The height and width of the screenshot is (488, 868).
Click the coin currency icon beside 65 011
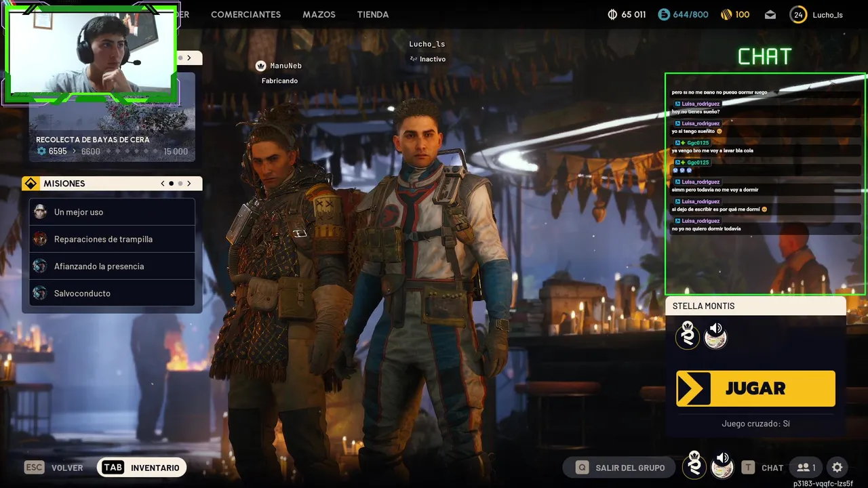pos(612,14)
